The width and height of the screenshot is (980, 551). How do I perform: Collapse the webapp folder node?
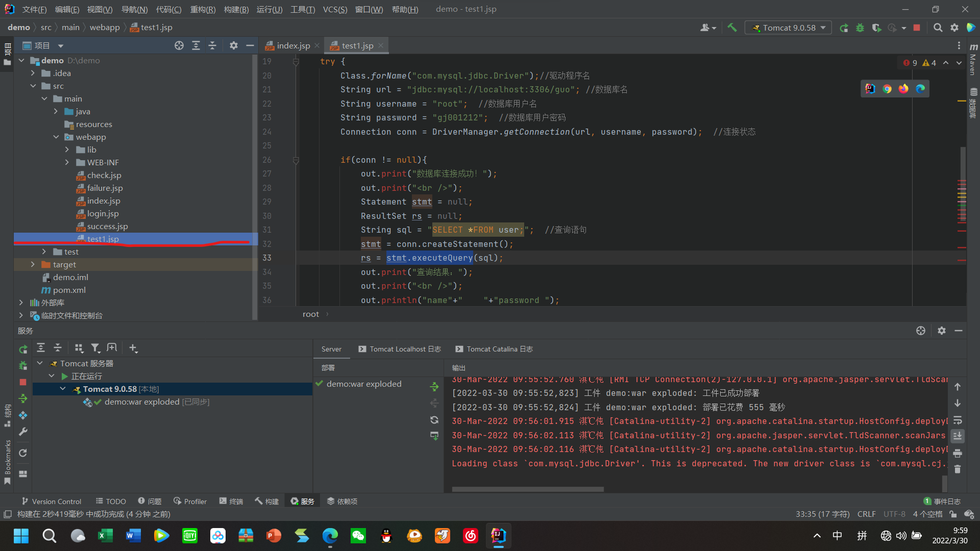tap(56, 137)
